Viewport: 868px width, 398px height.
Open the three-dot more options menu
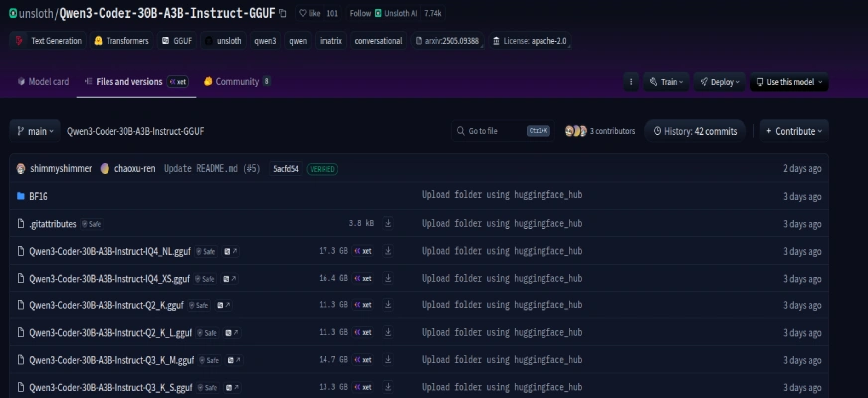point(630,82)
